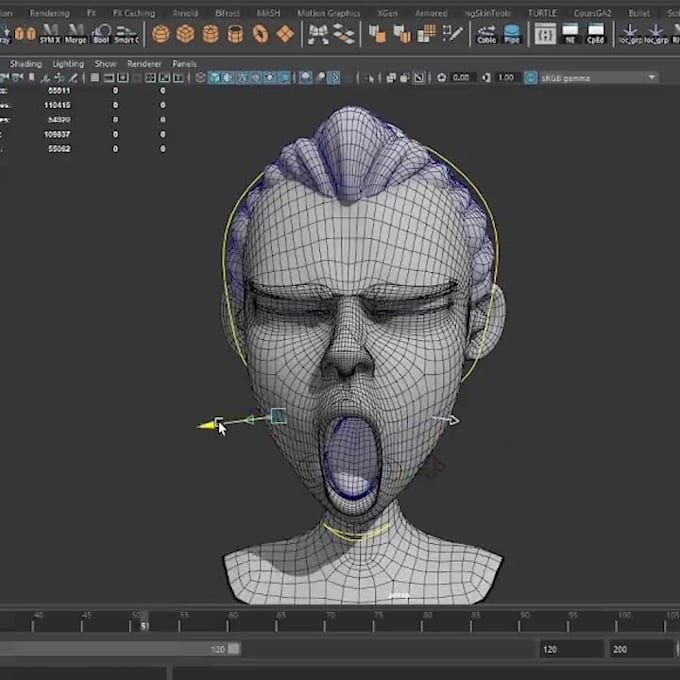Open the NE node editor shelf icon

click(572, 34)
